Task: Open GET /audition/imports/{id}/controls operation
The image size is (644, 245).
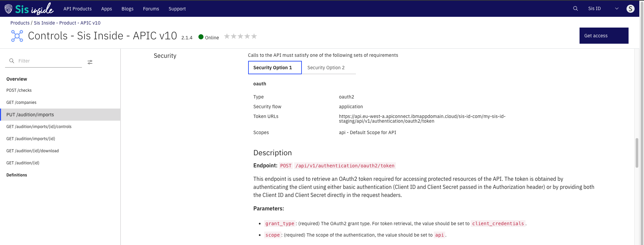Action: 39,127
